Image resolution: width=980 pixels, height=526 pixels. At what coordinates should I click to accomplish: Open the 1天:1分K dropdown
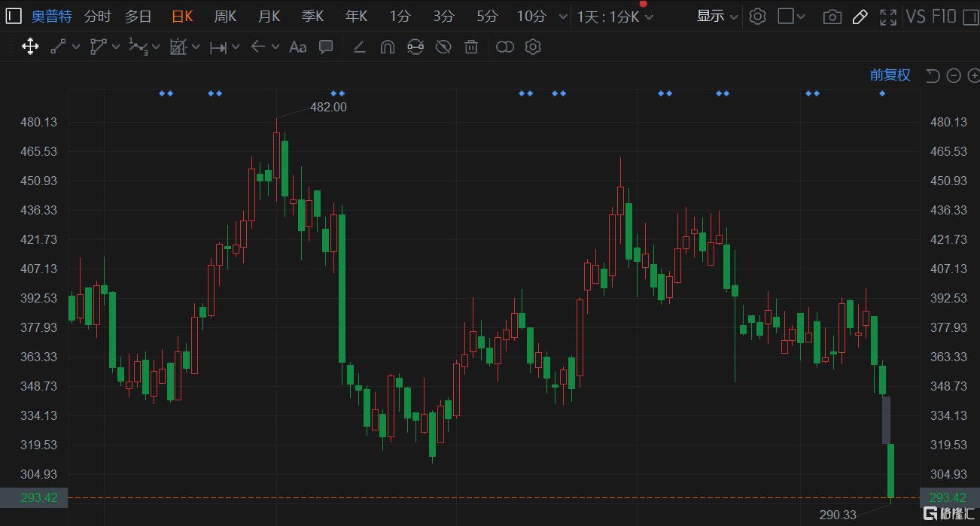615,17
